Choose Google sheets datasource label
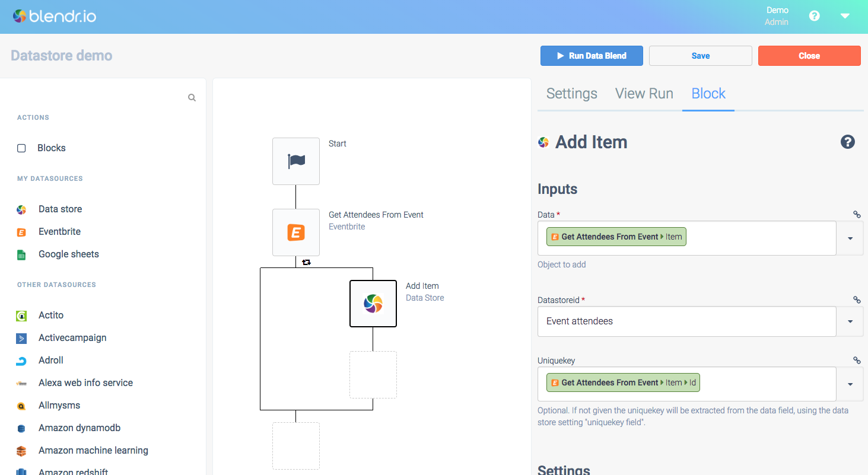Image resolution: width=868 pixels, height=475 pixels. [69, 254]
